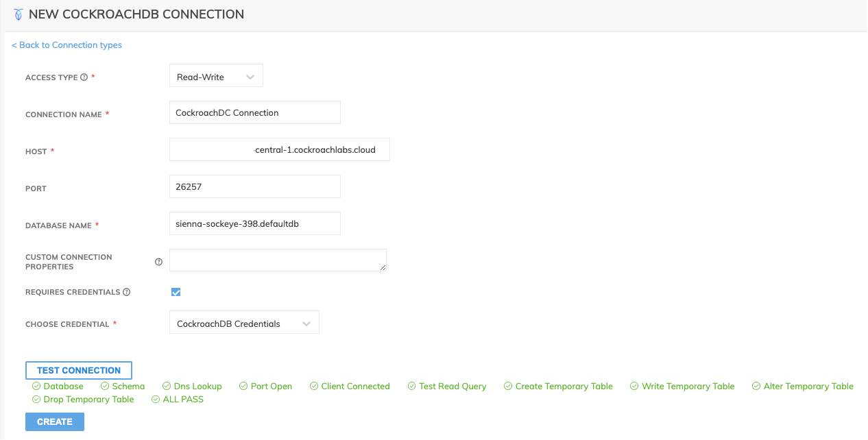The image size is (868, 440).
Task: Click the 'Dns Lookup' status text
Action: pyautogui.click(x=197, y=387)
